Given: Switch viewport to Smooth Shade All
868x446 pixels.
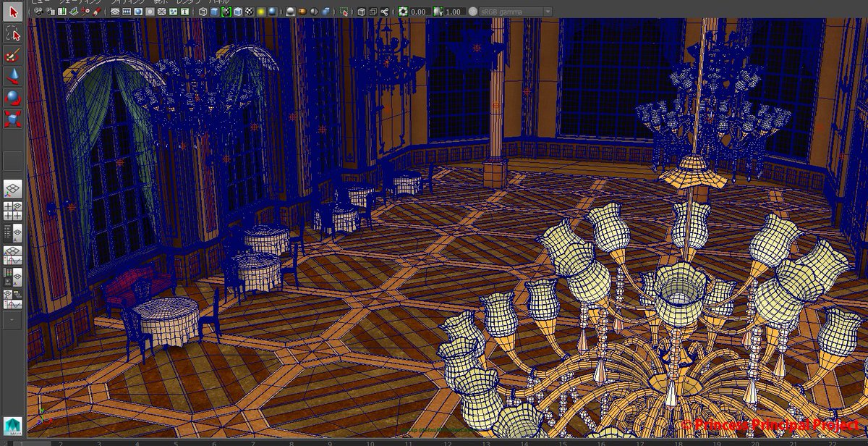Looking at the screenshot, I should click(x=214, y=12).
